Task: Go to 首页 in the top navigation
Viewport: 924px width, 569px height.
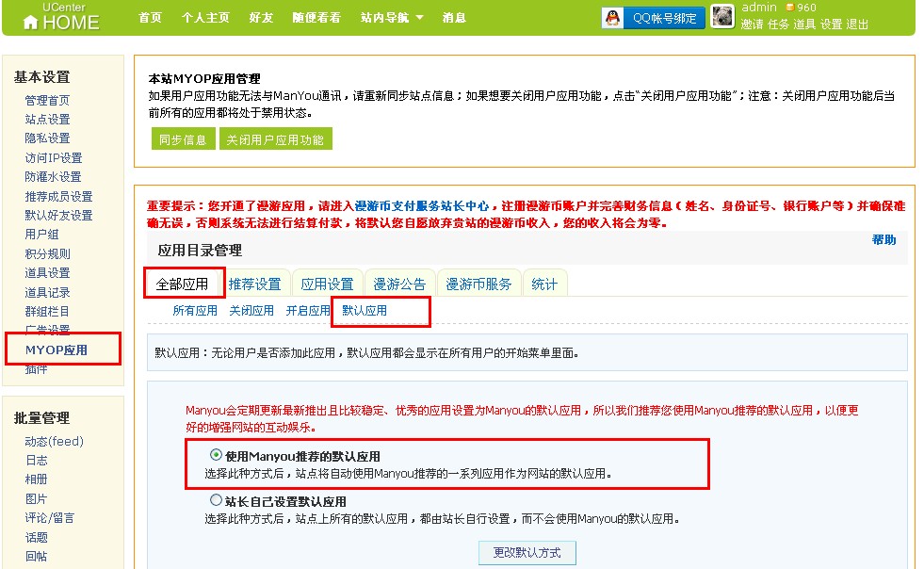Action: pyautogui.click(x=150, y=18)
